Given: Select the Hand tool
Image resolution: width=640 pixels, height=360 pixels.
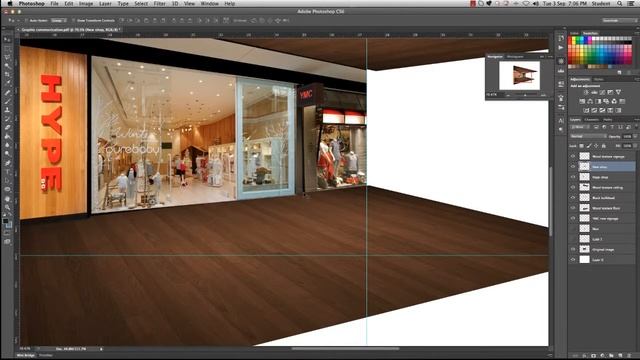Looking at the screenshot, I should pyautogui.click(x=7, y=199).
